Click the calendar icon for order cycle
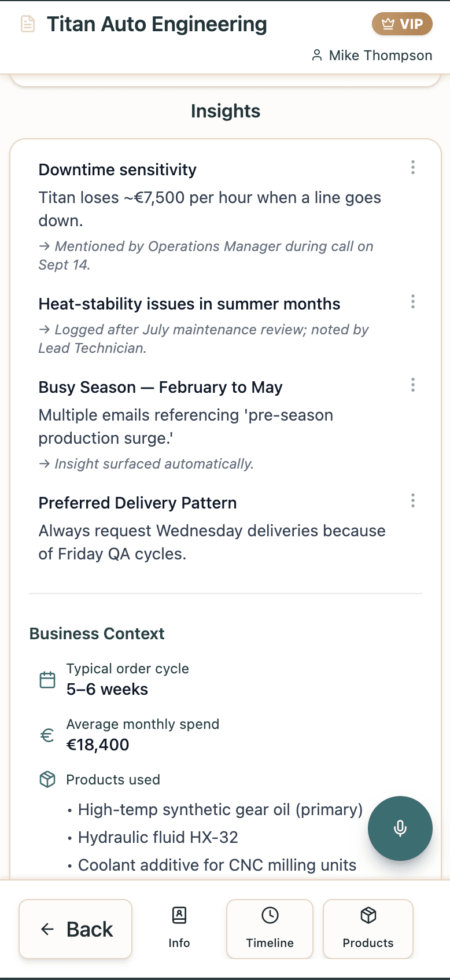The image size is (450, 980). (x=47, y=680)
